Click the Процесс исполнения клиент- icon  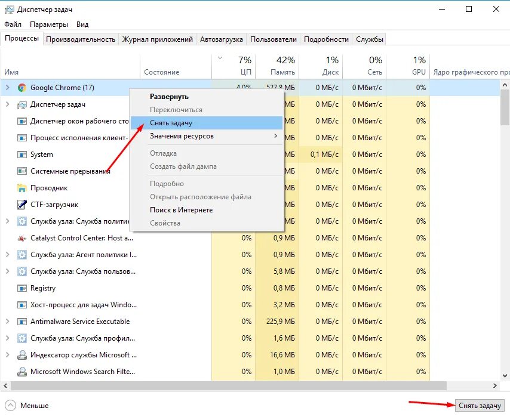pos(21,138)
